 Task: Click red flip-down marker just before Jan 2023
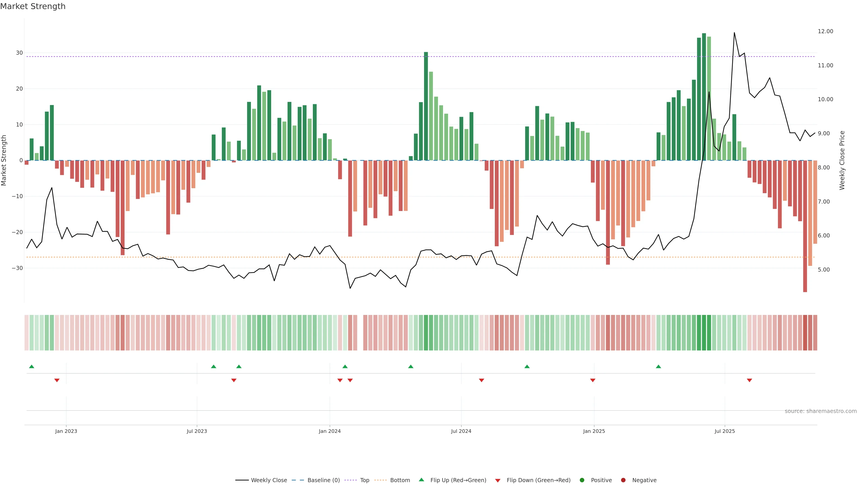pyautogui.click(x=57, y=380)
